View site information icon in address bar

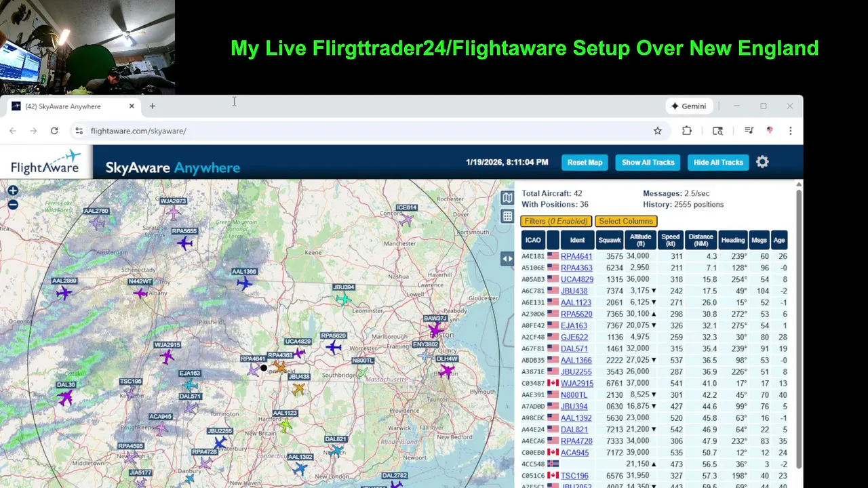79,131
